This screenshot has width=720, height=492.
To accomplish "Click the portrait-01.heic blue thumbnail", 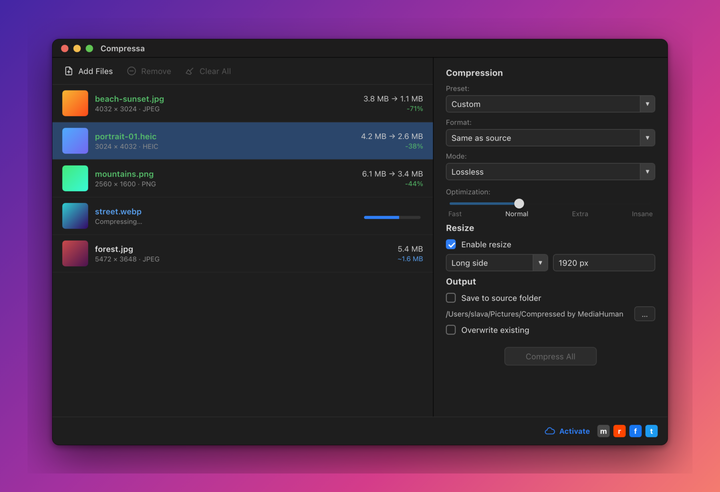I will coord(75,141).
